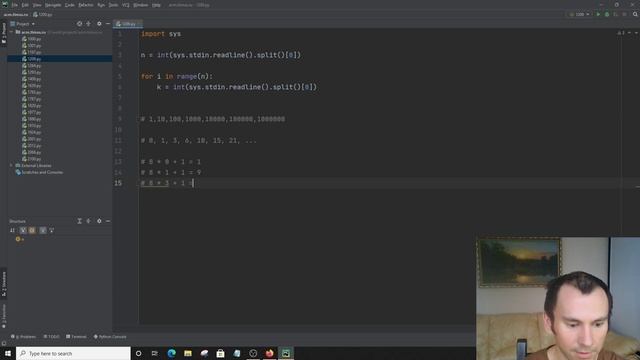Open the Refactor menu
The image size is (640, 360).
point(86,5)
